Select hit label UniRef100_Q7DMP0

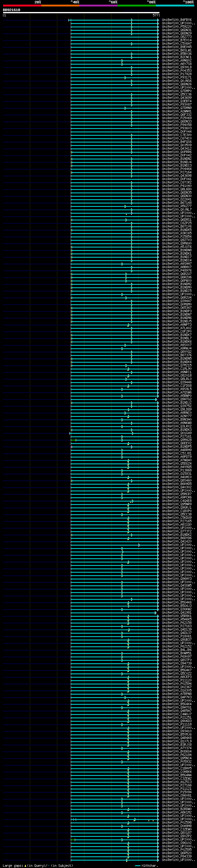click(177, 91)
